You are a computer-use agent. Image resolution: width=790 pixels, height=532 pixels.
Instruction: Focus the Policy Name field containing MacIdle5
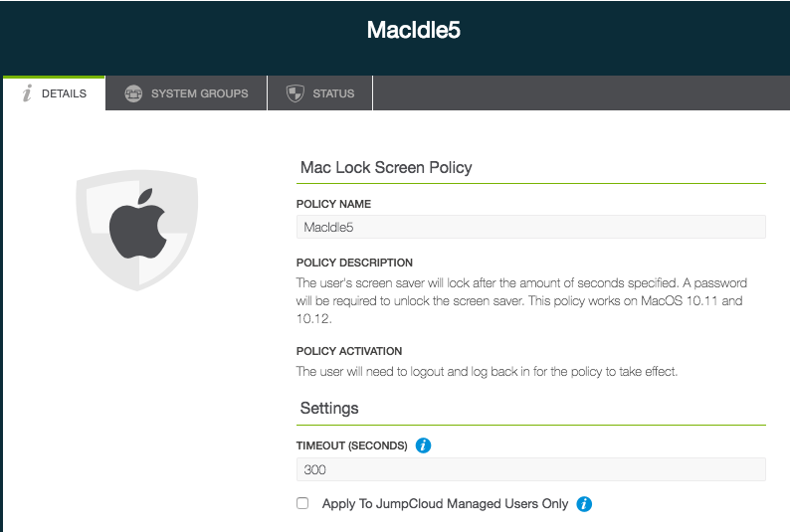coord(531,227)
